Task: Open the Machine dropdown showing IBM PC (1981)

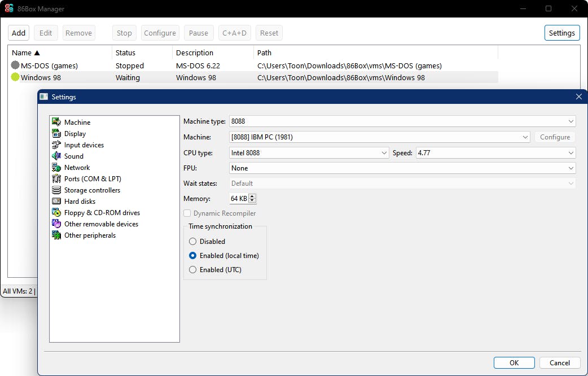Action: [x=379, y=137]
